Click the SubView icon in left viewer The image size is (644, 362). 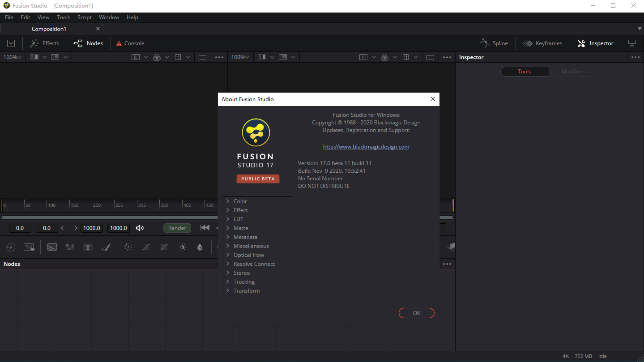point(55,57)
